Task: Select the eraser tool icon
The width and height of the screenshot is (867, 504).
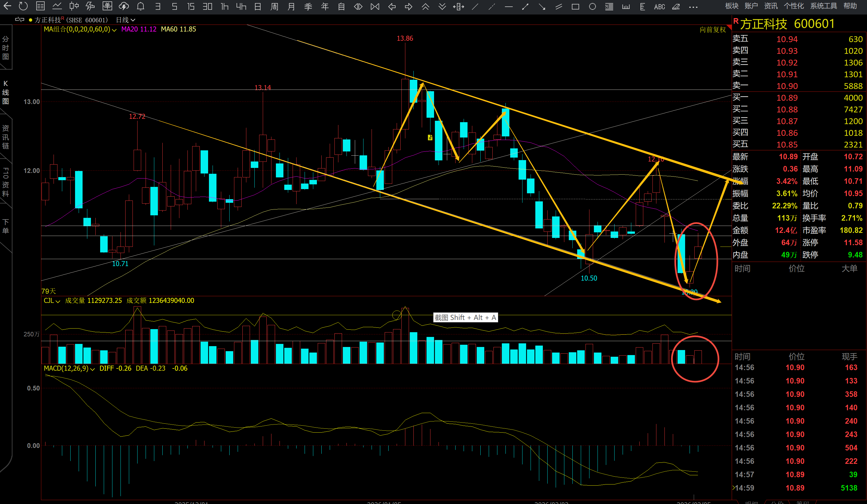Action: [x=676, y=6]
